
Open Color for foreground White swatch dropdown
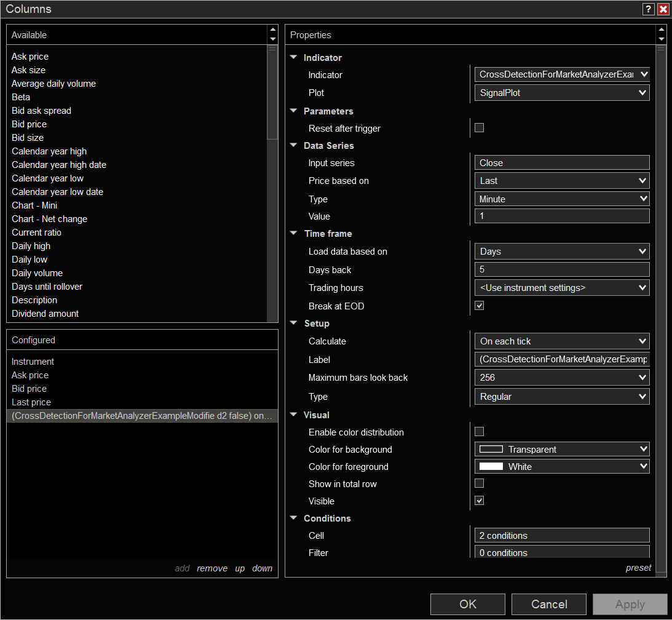click(x=562, y=466)
